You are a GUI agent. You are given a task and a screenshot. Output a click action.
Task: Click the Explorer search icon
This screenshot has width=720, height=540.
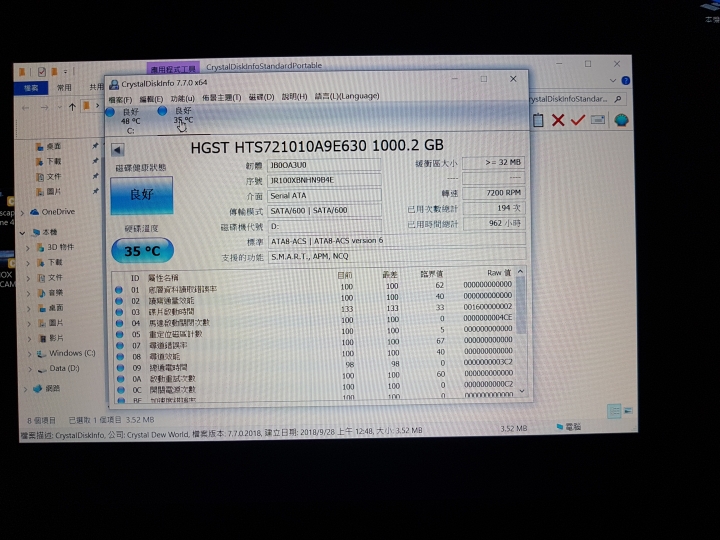[618, 99]
